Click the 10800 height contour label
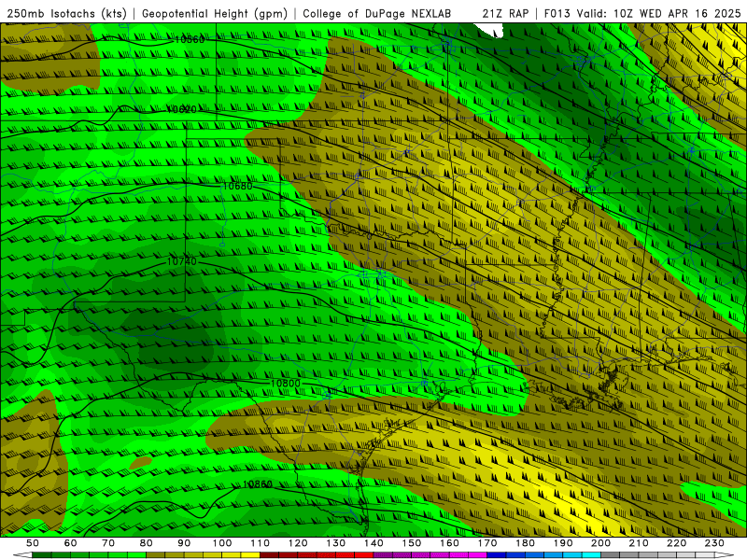Screen dimensions: 747x560 286,384
